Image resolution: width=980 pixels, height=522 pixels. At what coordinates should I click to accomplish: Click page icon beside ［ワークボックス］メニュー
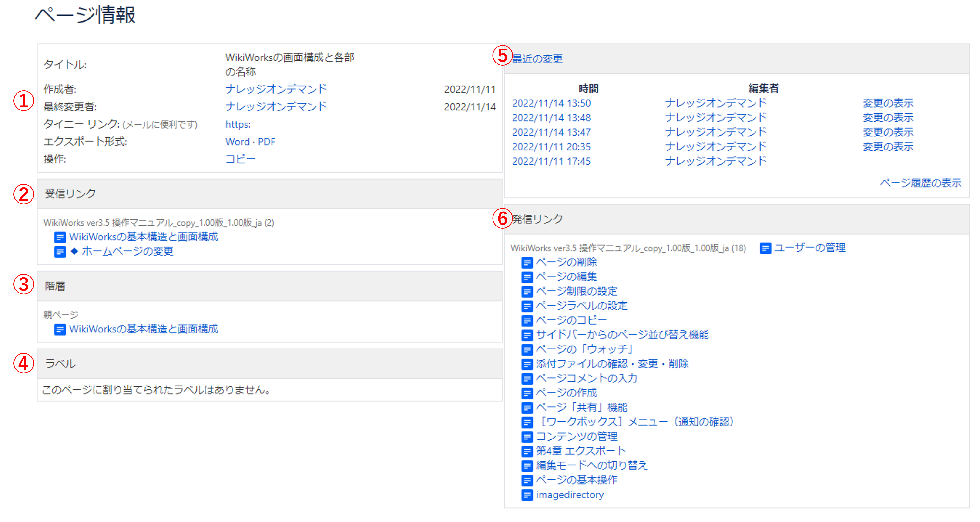click(527, 422)
